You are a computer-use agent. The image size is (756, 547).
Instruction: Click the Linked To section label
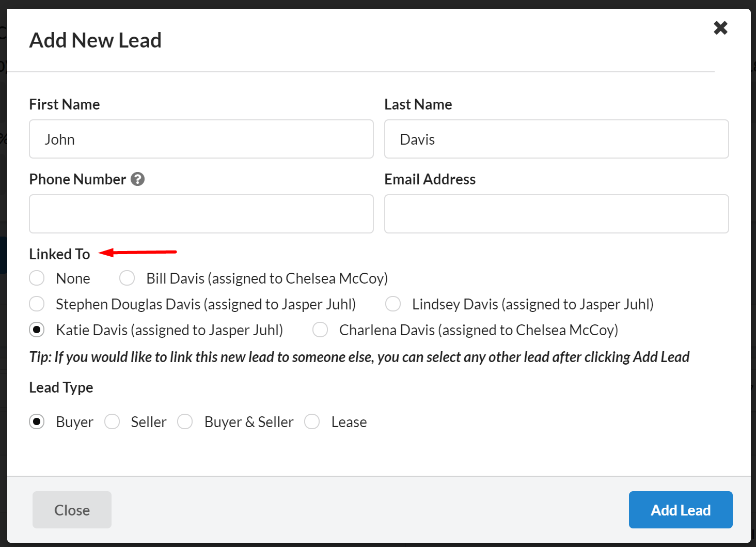coord(59,254)
